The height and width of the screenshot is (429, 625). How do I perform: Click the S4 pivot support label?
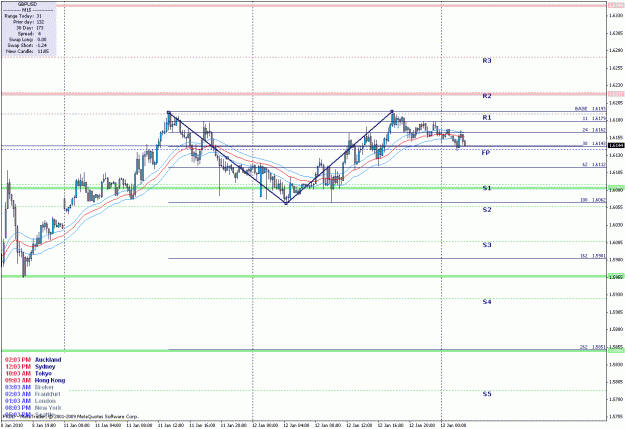point(487,302)
